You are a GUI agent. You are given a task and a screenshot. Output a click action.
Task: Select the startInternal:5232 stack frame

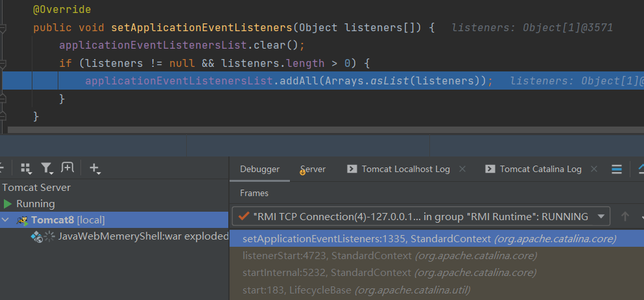389,273
